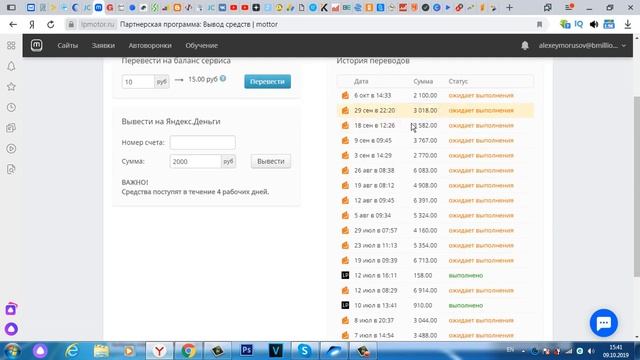Screen dimensions: 640x360
Task: Open the notifications bell in header
Action: point(525,46)
